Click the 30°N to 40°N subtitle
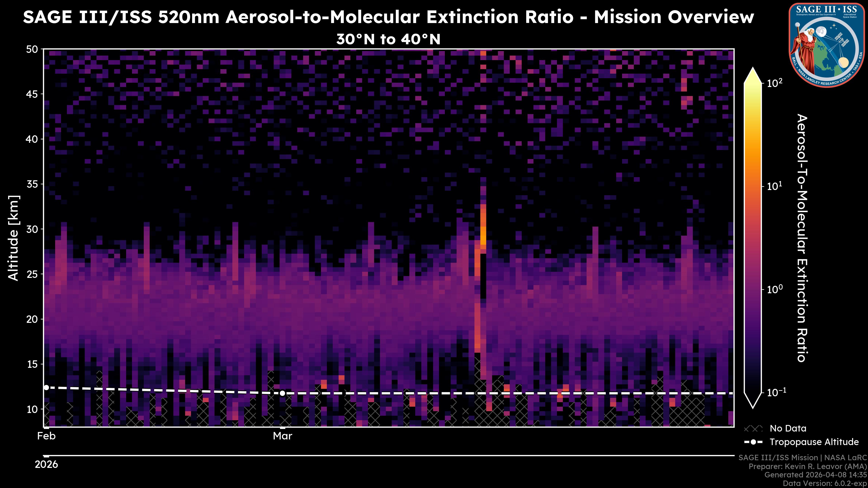Viewport: 868px width, 488px height. click(x=388, y=39)
